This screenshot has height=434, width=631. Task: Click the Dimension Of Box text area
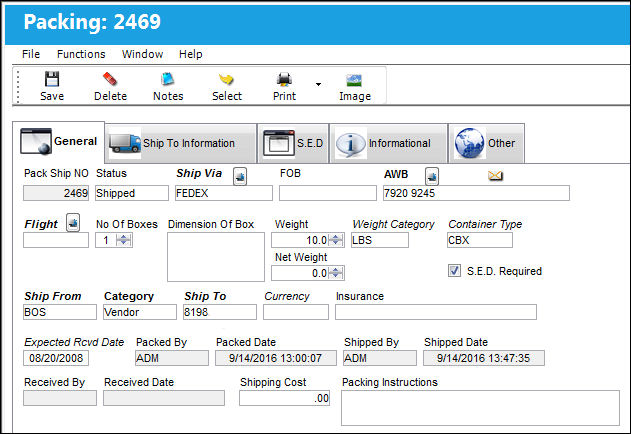[x=216, y=257]
